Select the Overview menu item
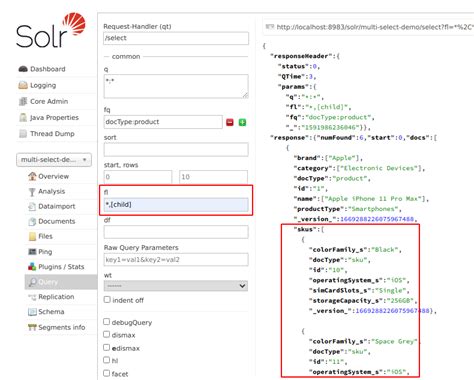The height and width of the screenshot is (380, 474). coord(54,176)
